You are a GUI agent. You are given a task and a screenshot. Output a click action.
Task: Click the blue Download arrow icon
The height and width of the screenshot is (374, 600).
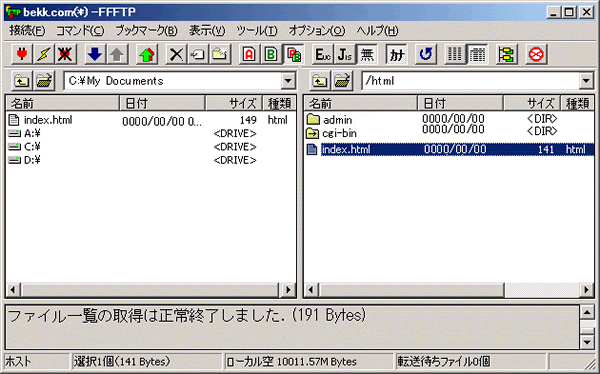95,54
